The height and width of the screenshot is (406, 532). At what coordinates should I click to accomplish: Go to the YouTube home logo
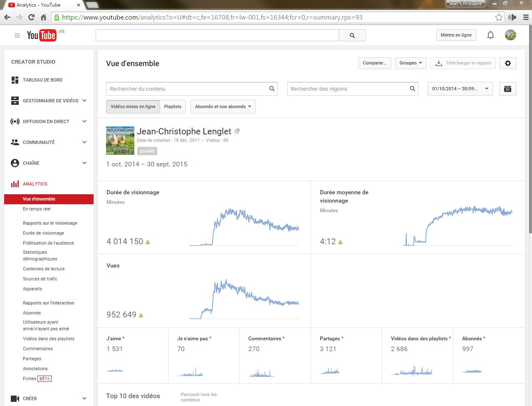41,35
